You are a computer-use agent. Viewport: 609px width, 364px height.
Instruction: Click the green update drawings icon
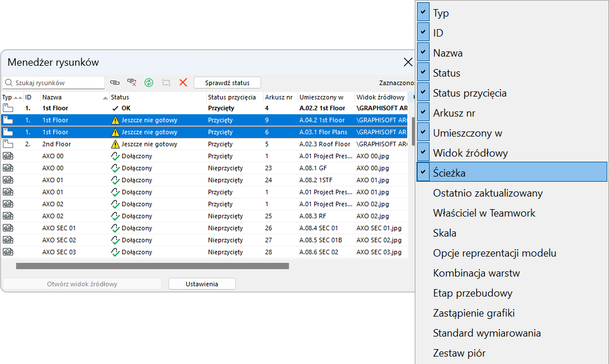[x=149, y=83]
